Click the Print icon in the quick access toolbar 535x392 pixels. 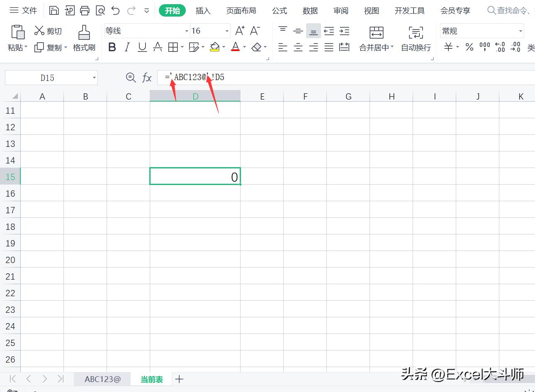[x=85, y=10]
